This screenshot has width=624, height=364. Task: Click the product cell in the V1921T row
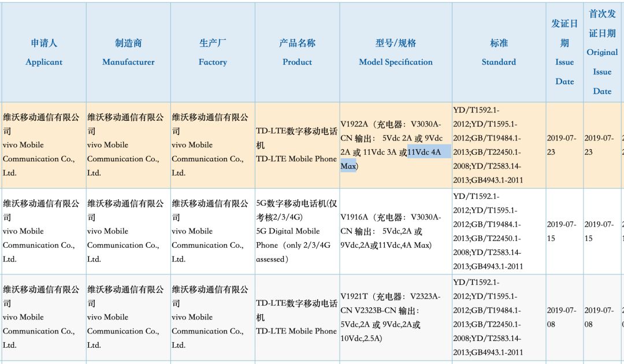click(x=298, y=317)
